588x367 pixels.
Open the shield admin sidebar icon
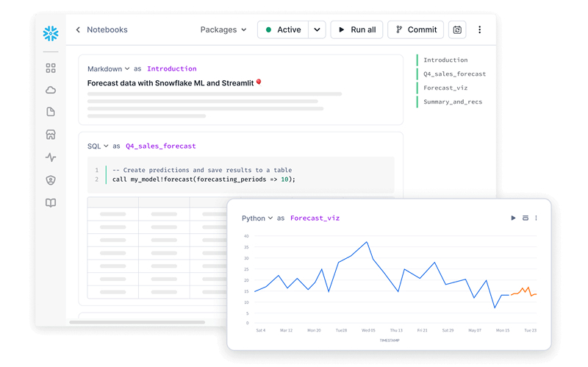coord(51,180)
